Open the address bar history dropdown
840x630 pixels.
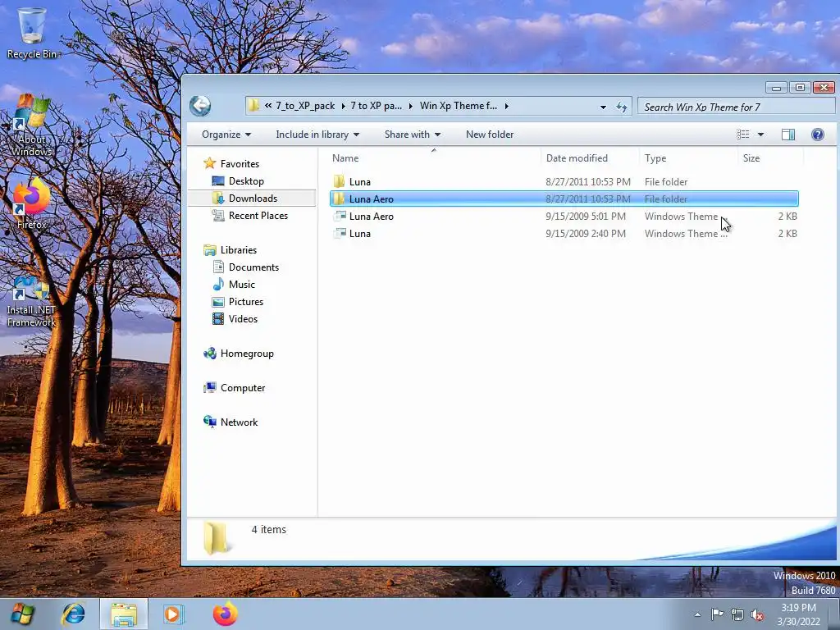pyautogui.click(x=603, y=107)
